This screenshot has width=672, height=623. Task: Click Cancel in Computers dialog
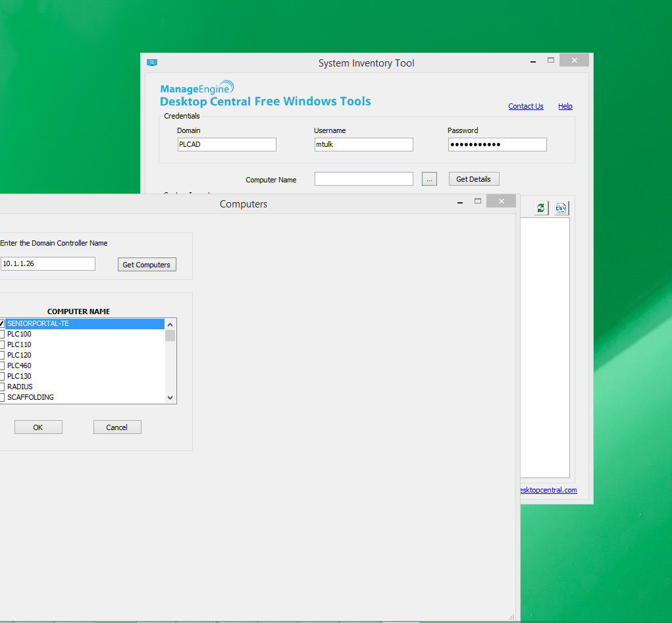117,427
